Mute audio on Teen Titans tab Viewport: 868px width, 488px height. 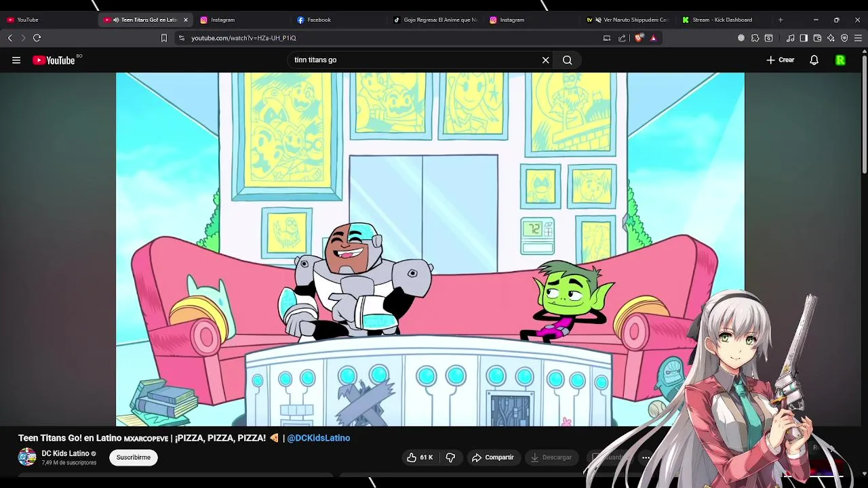point(116,20)
